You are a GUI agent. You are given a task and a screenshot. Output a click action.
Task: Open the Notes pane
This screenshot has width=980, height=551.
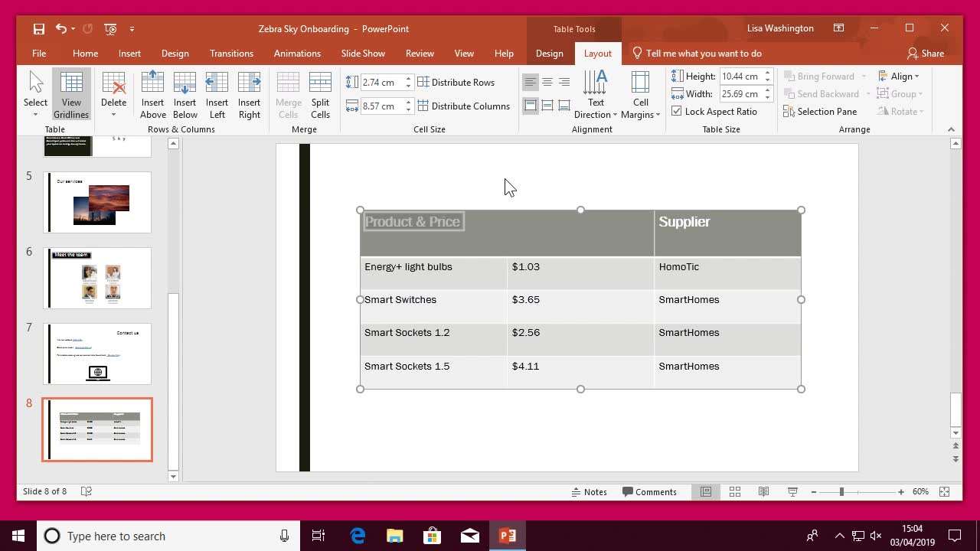click(x=590, y=491)
